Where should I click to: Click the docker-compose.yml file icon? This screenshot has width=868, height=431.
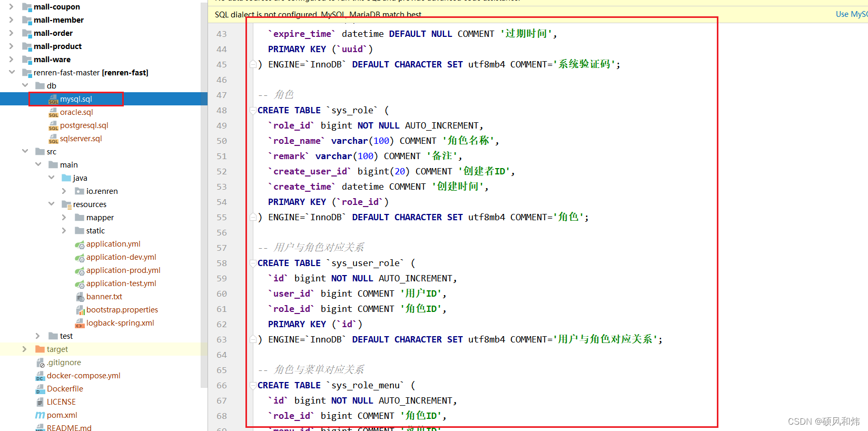40,376
